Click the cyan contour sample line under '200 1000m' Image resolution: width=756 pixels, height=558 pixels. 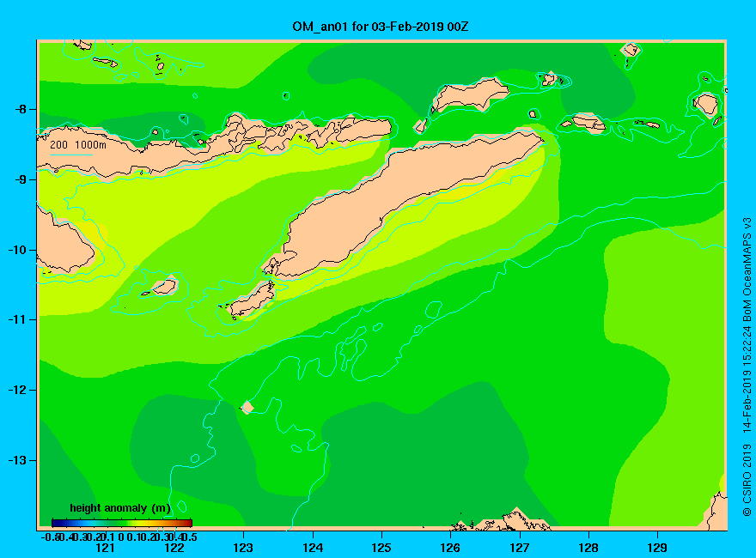coord(71,155)
